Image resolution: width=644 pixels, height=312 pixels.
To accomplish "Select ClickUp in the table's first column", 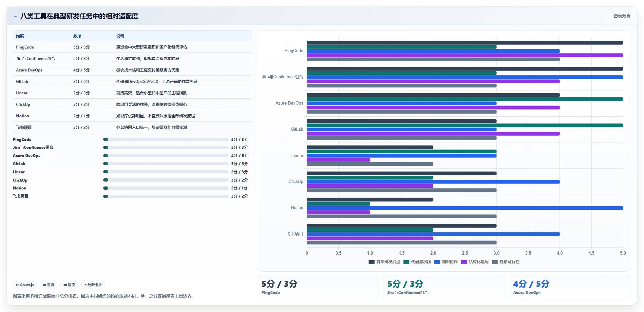I will (x=23, y=105).
